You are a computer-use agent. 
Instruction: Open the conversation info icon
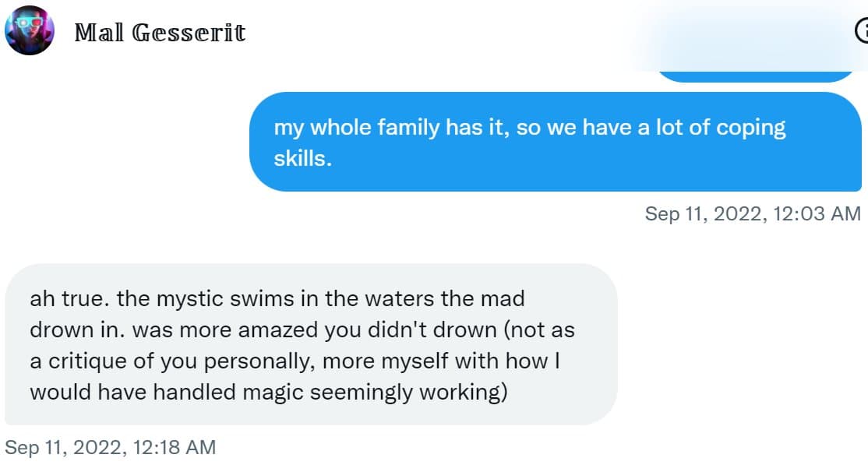(861, 31)
